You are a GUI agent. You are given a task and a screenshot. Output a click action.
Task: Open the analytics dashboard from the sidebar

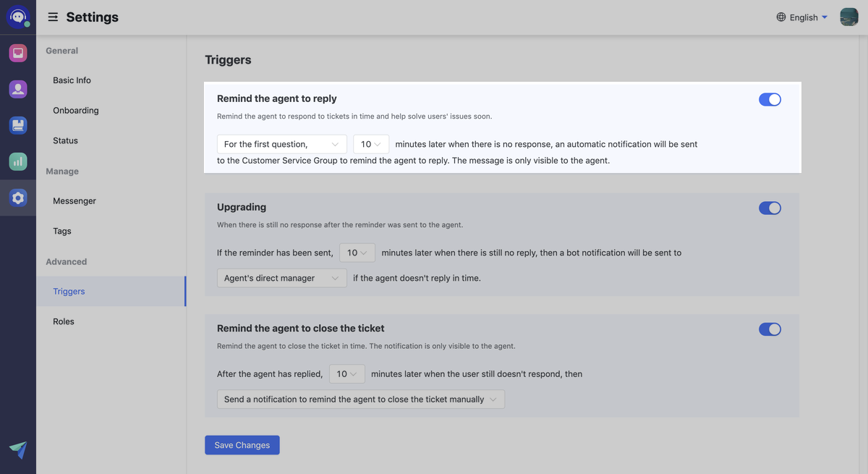tap(16, 161)
